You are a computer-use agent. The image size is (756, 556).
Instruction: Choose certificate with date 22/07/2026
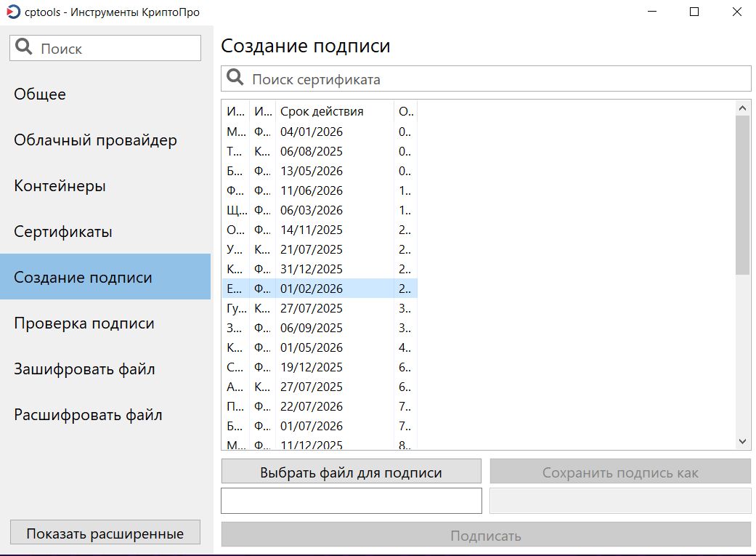pyautogui.click(x=320, y=406)
